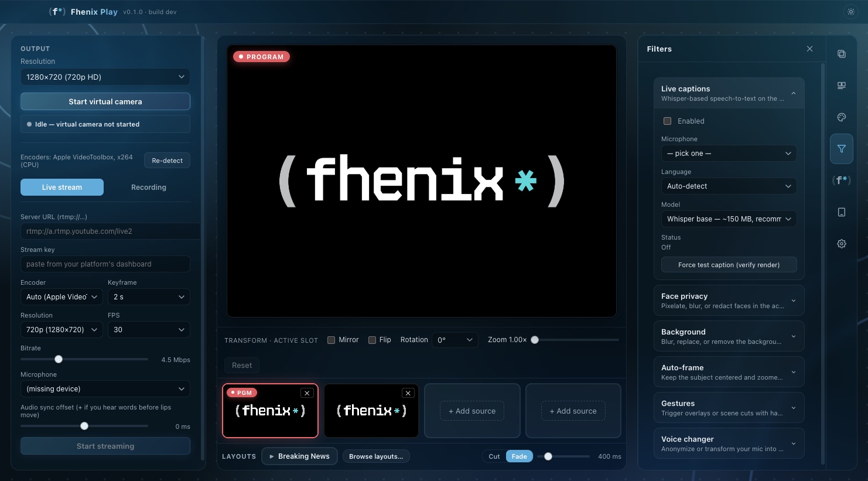The image size is (868, 481).
Task: Open the missing device microphone dropdown
Action: (105, 389)
